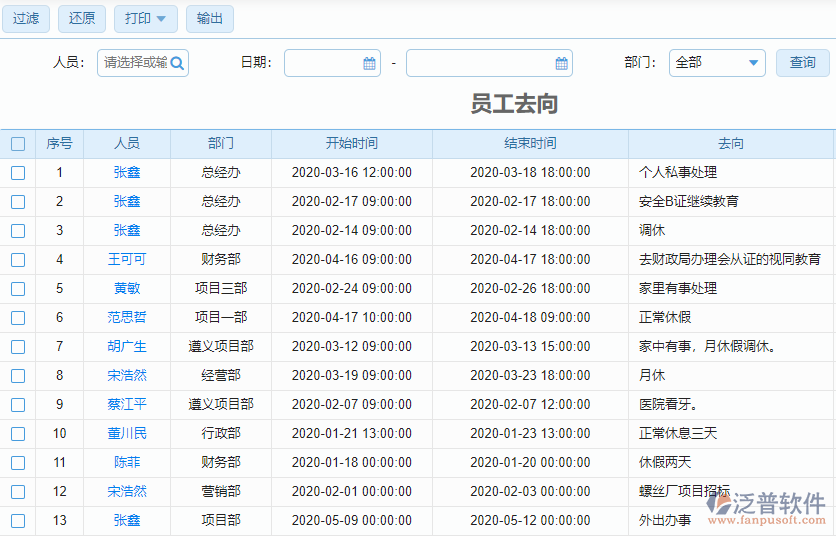
Task: Click the search magnifier icon in 人员 field
Action: [x=177, y=63]
